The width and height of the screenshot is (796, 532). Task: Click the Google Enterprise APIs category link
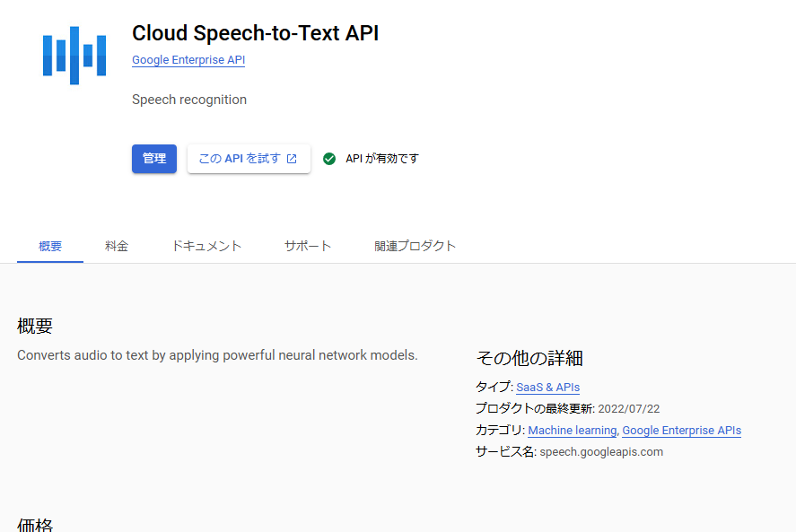681,430
